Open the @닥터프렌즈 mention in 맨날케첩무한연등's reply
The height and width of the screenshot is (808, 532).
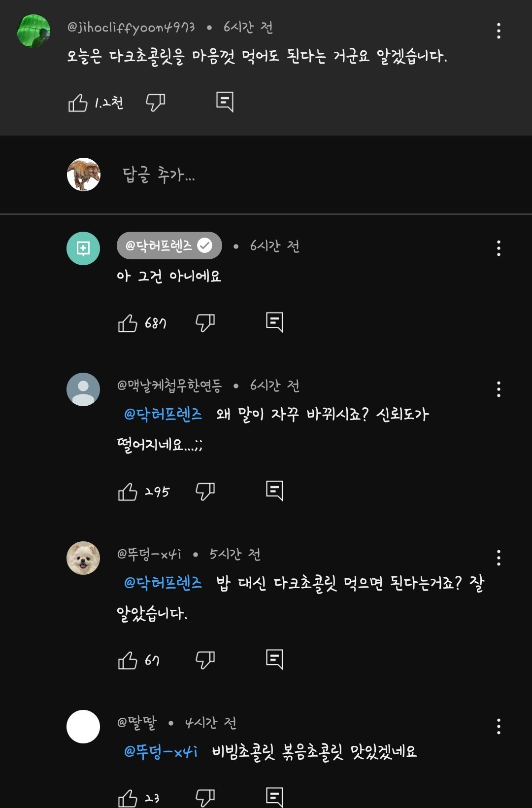tap(163, 414)
